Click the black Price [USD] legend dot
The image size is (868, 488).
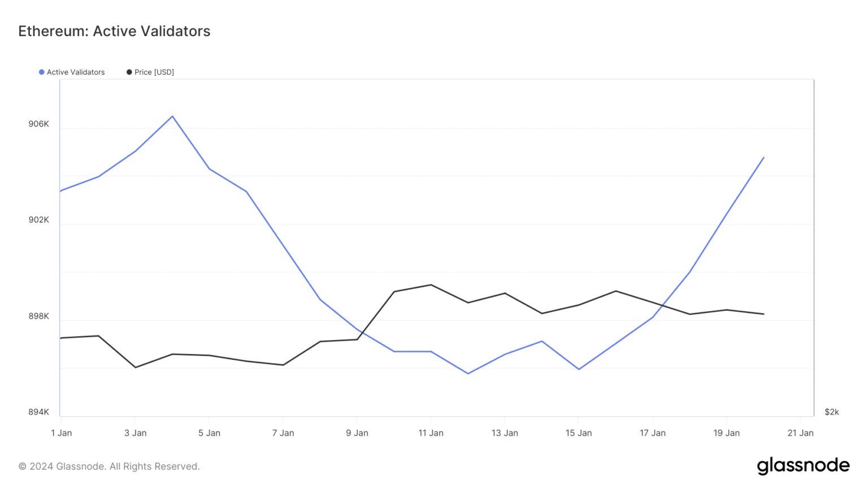[x=129, y=72]
